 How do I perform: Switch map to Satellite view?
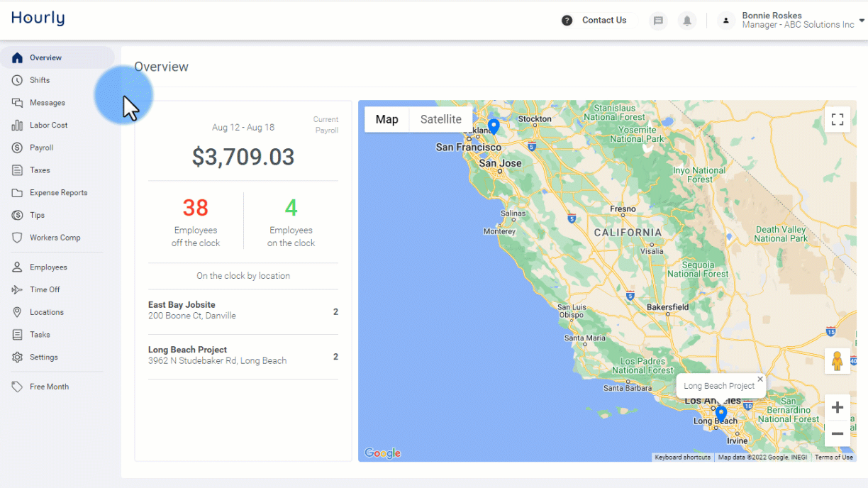pyautogui.click(x=441, y=119)
